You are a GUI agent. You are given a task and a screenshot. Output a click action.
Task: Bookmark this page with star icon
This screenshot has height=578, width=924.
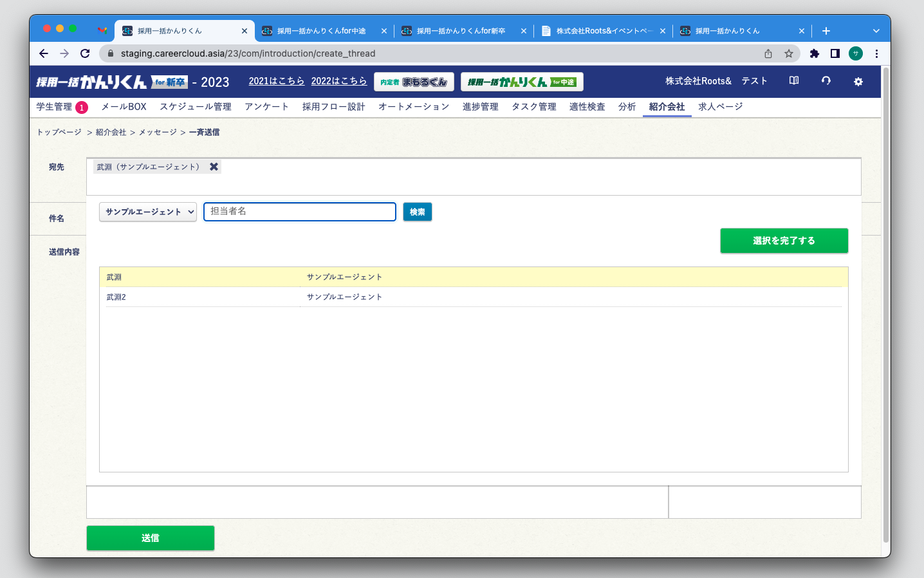[789, 53]
